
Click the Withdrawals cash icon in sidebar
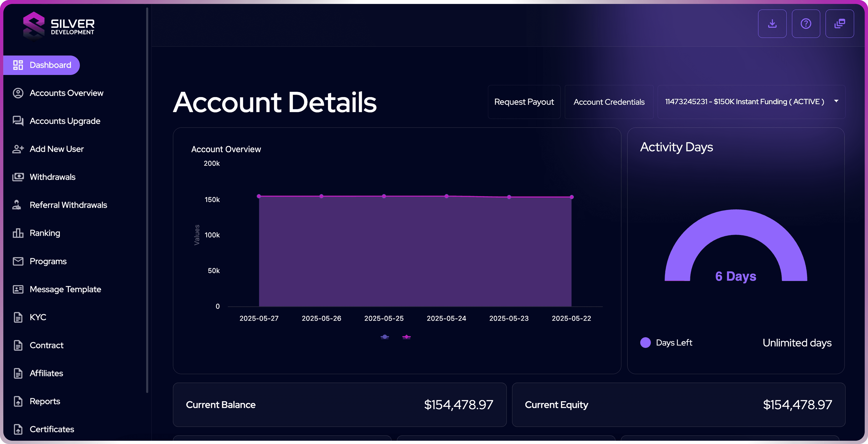click(18, 177)
